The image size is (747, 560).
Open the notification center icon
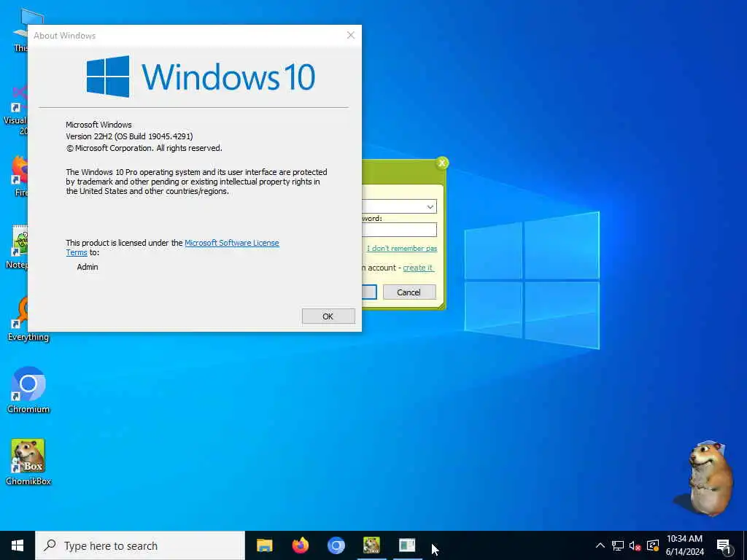coord(724,545)
